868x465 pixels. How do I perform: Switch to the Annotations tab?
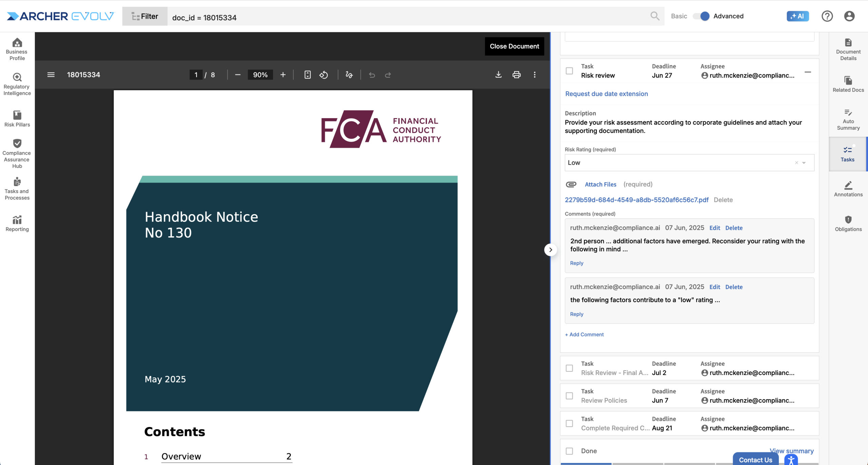[848, 189]
